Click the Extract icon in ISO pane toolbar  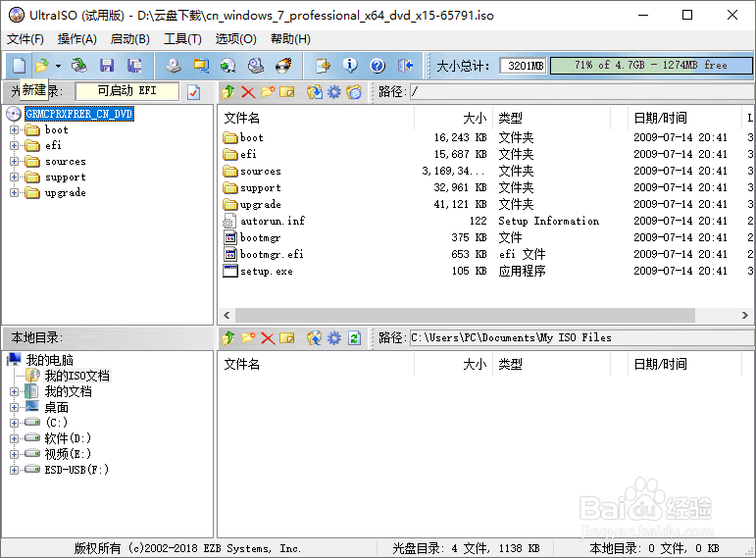[x=315, y=91]
